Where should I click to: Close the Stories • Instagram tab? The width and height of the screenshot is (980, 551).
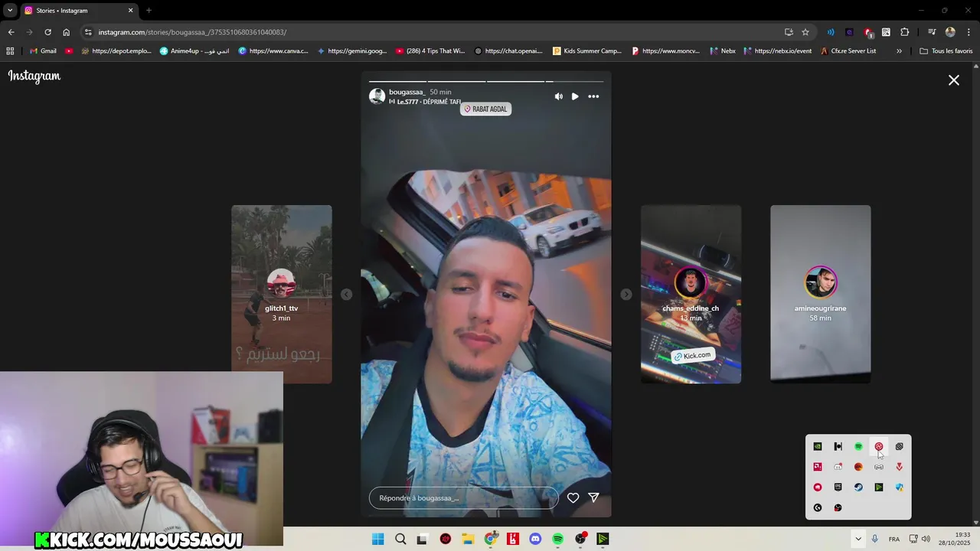(x=130, y=10)
